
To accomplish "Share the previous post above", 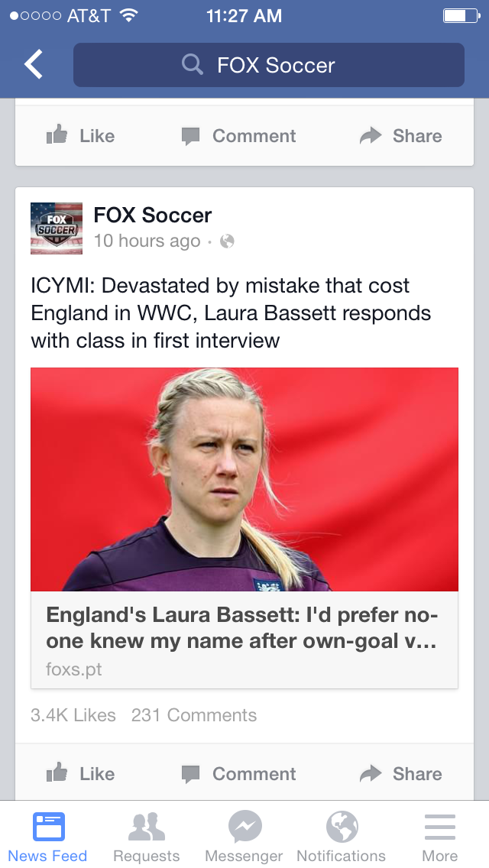I will (x=400, y=135).
